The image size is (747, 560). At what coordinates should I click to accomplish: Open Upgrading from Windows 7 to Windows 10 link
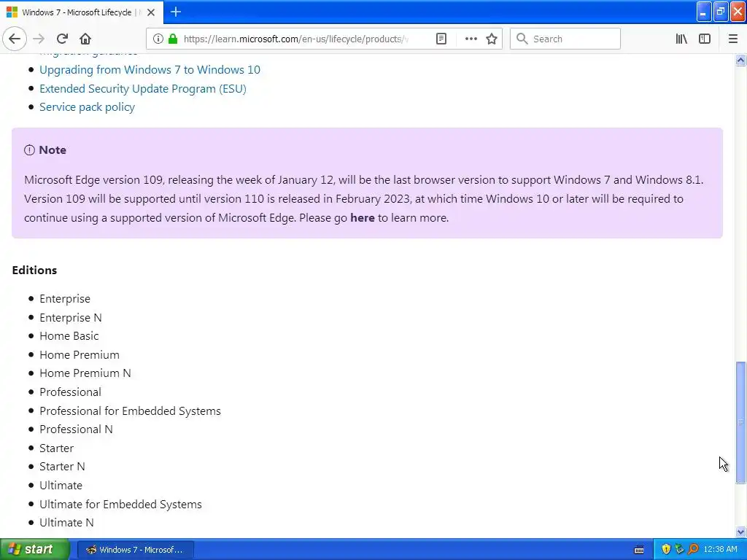tap(150, 70)
